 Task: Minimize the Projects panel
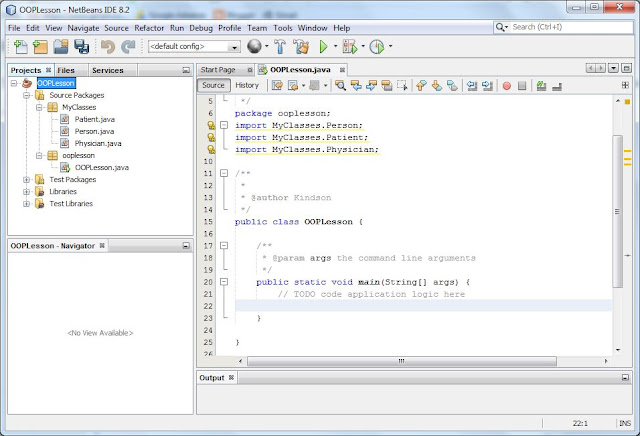tap(186, 70)
